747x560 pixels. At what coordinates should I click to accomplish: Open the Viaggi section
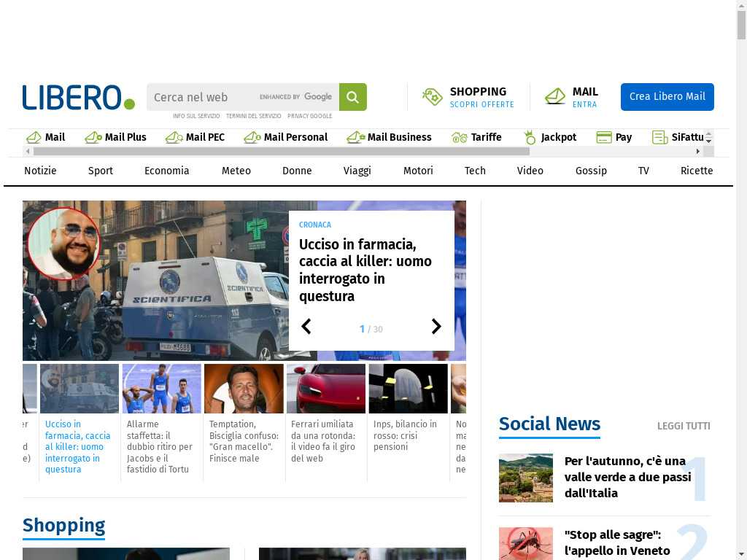coord(357,171)
